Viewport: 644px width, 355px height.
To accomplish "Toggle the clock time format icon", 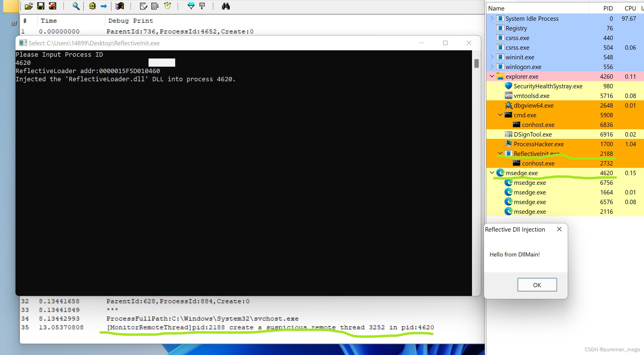I will tap(168, 6).
